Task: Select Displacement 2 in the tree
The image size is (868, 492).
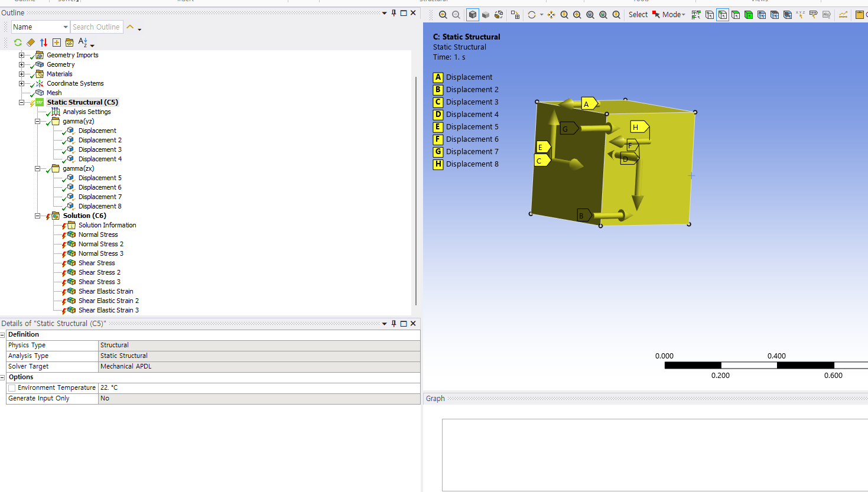Action: point(100,140)
